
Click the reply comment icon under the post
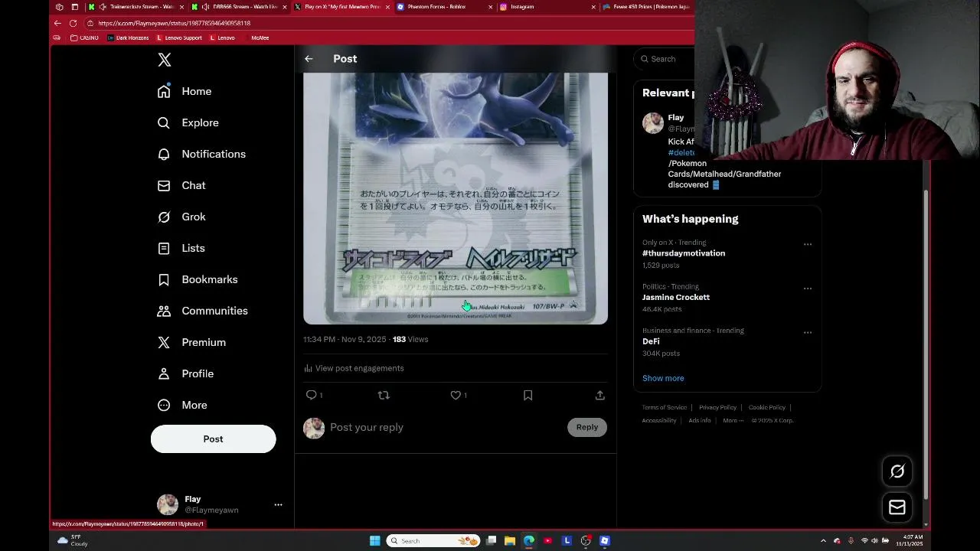point(312,395)
